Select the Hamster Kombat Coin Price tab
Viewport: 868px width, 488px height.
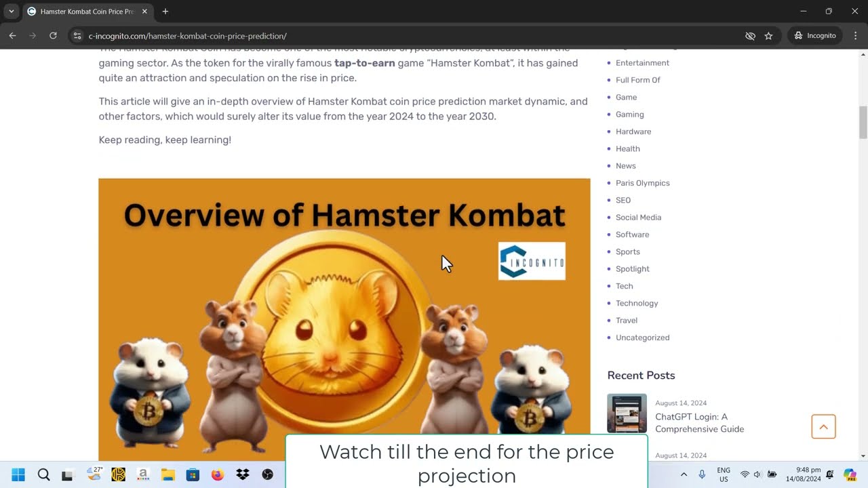click(x=87, y=12)
